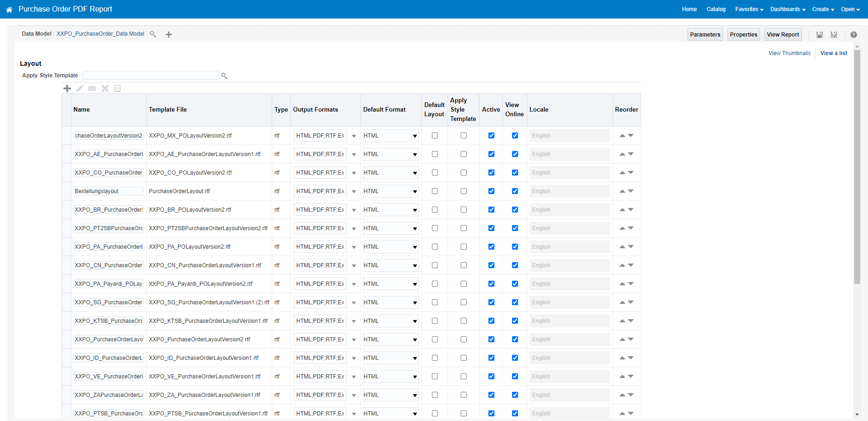The image size is (868, 421).
Task: Go to Catalog in the top navigation
Action: click(x=716, y=9)
